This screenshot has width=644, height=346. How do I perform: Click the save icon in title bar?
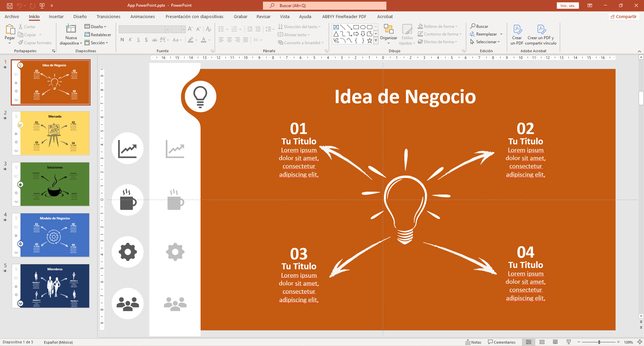10,6
